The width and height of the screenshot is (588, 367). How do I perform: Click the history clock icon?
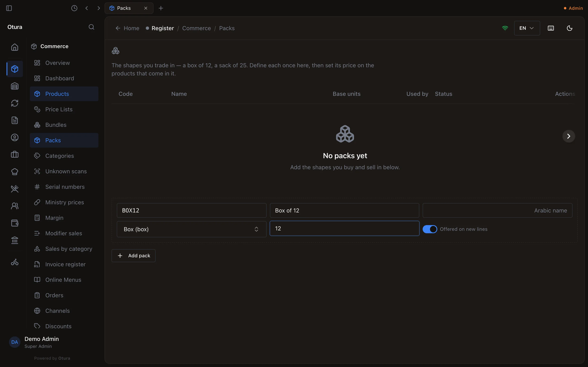coord(74,8)
